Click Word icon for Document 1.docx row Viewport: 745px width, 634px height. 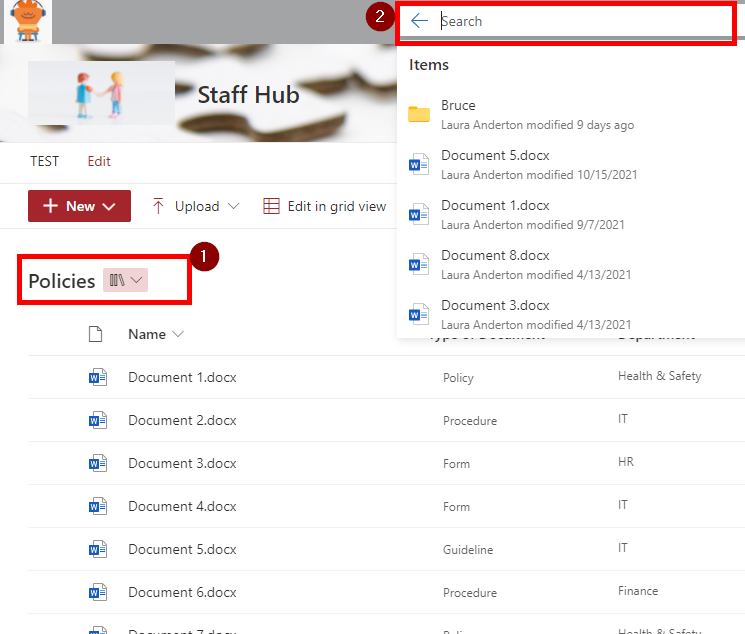tap(98, 377)
